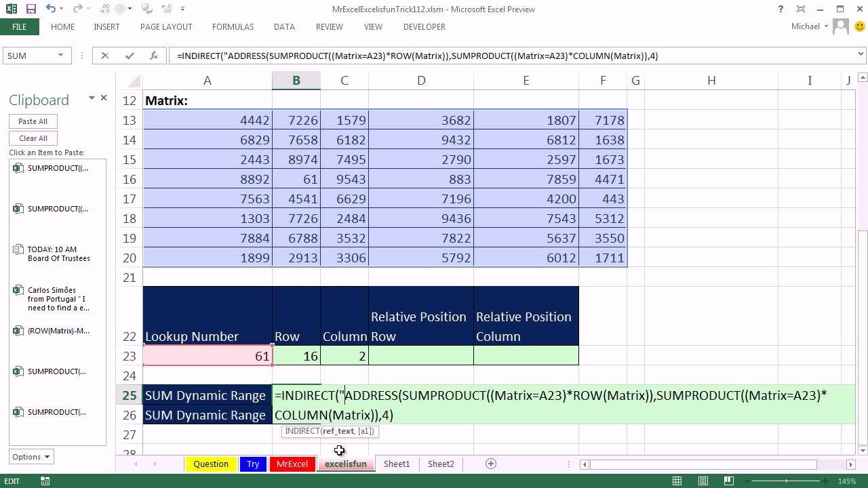This screenshot has width=868, height=488.
Task: Select row 16 header
Action: 129,179
